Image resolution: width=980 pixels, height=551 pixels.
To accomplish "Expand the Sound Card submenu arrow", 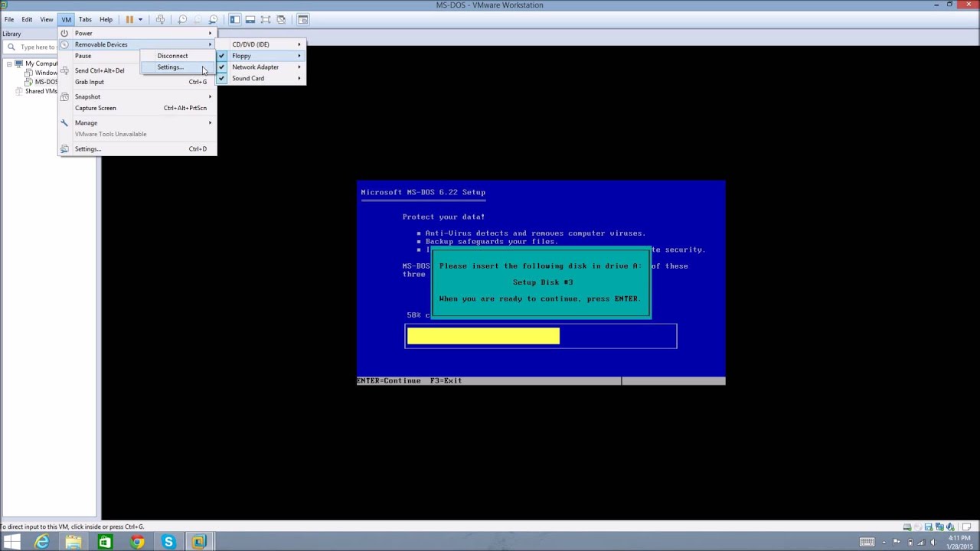I will [x=299, y=78].
